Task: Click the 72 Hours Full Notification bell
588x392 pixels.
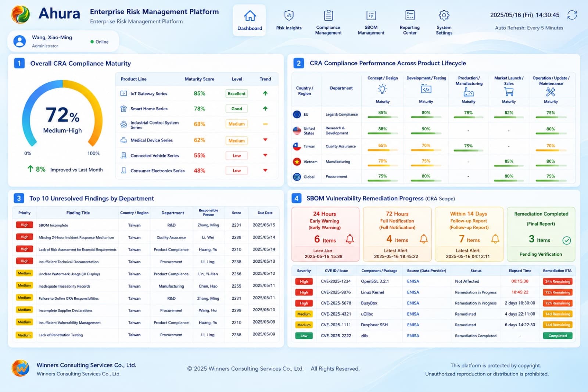Action: click(x=424, y=239)
